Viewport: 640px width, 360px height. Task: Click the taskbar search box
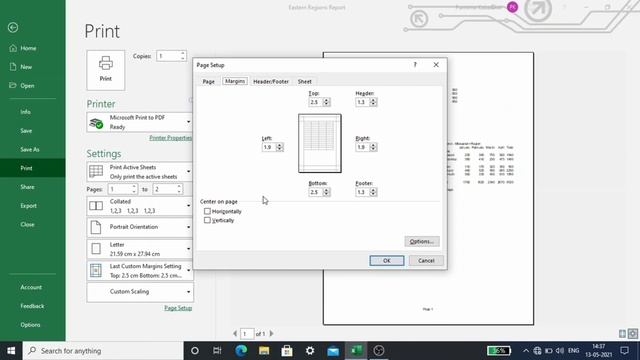click(103, 351)
